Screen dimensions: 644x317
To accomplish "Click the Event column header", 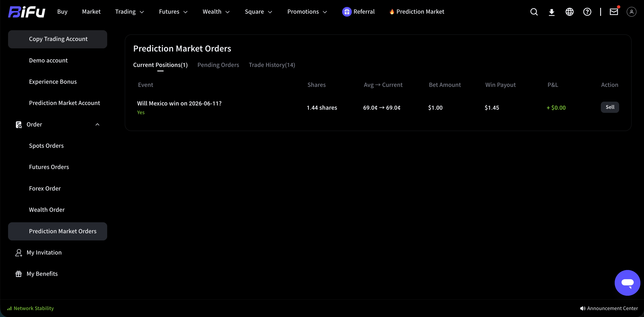I will (145, 85).
